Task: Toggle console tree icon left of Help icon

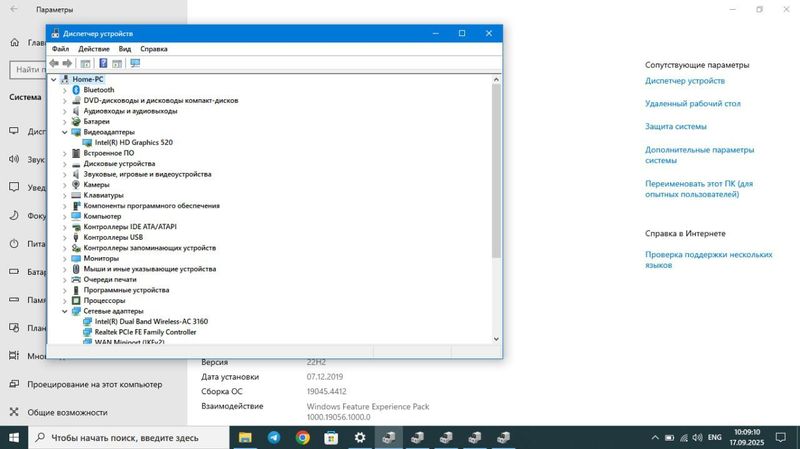Action: pos(86,63)
